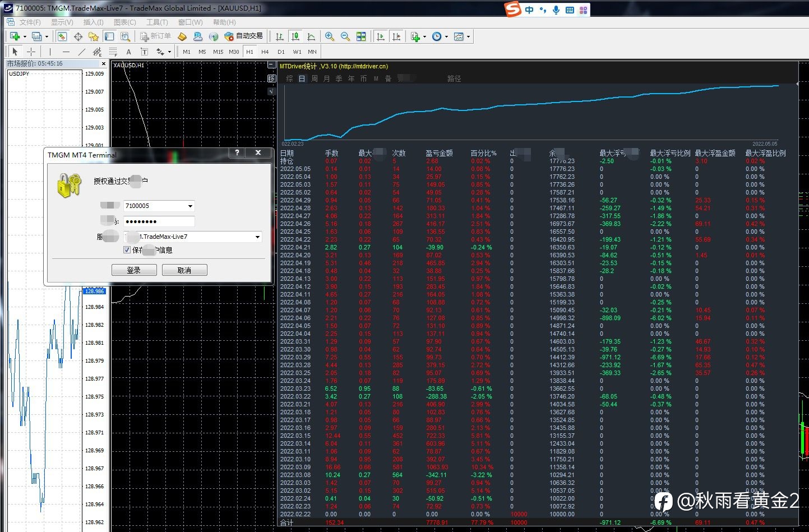Image resolution: width=809 pixels, height=532 pixels.
Task: Switch timeframe to M15
Action: (x=218, y=52)
